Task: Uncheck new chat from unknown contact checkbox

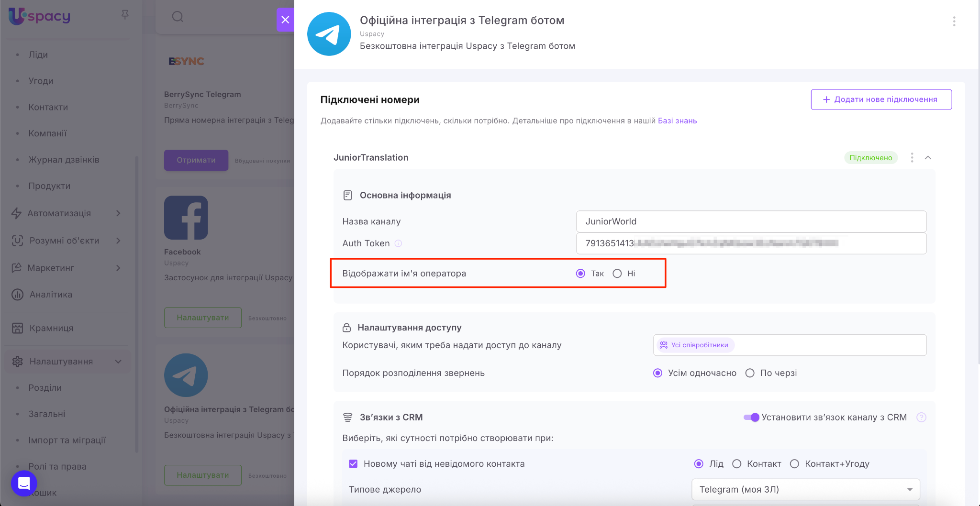Action: (353, 464)
